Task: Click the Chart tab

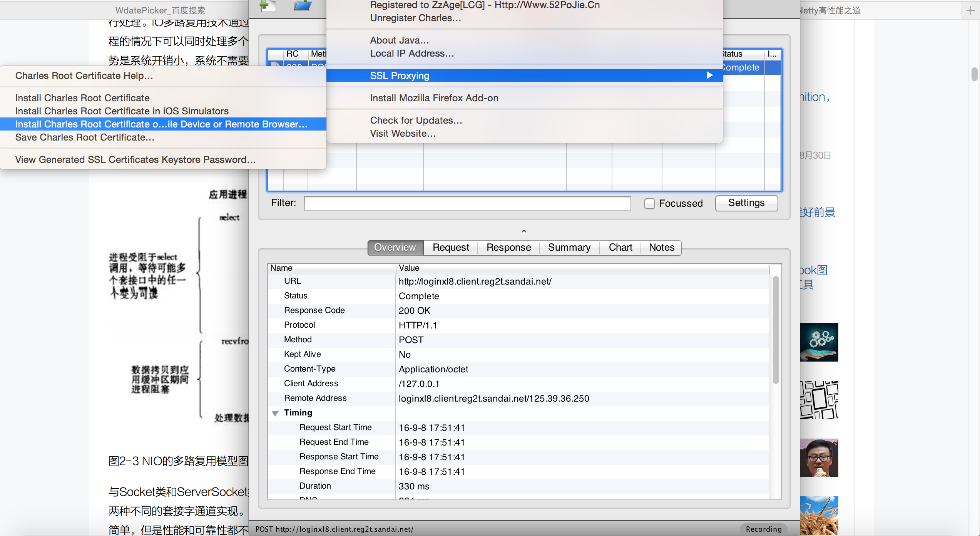Action: point(619,247)
